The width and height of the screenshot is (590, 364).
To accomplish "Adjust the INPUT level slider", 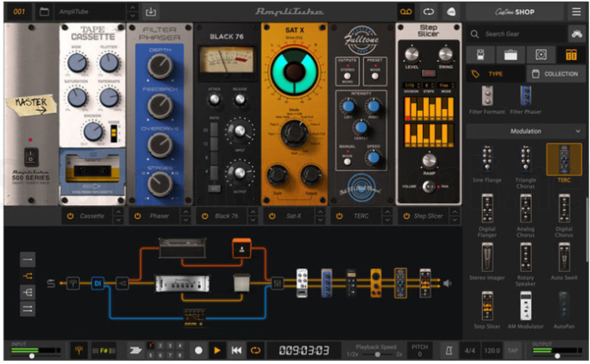I will (x=32, y=356).
